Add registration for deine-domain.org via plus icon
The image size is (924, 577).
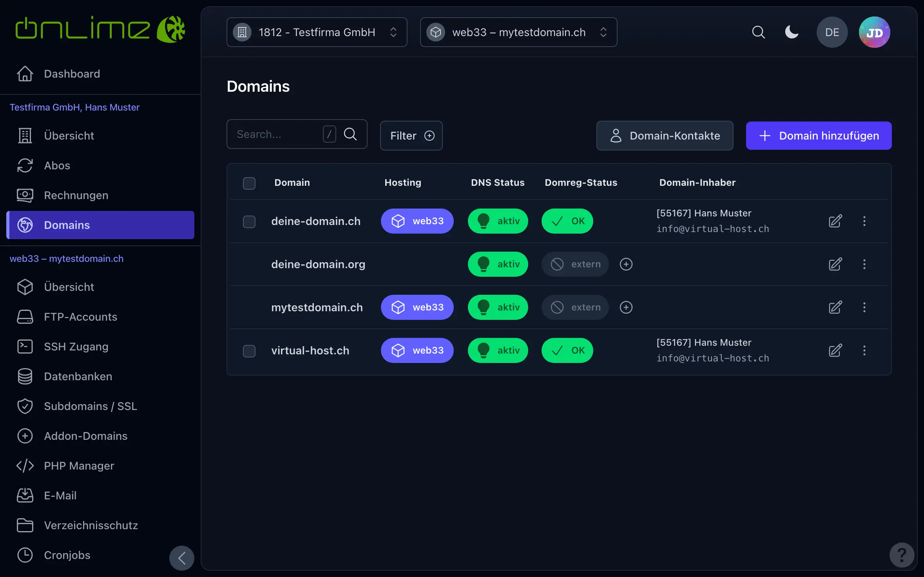tap(626, 264)
